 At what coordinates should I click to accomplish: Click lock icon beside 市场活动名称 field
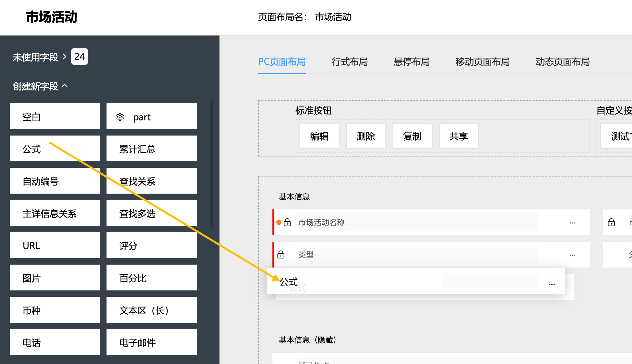(287, 222)
